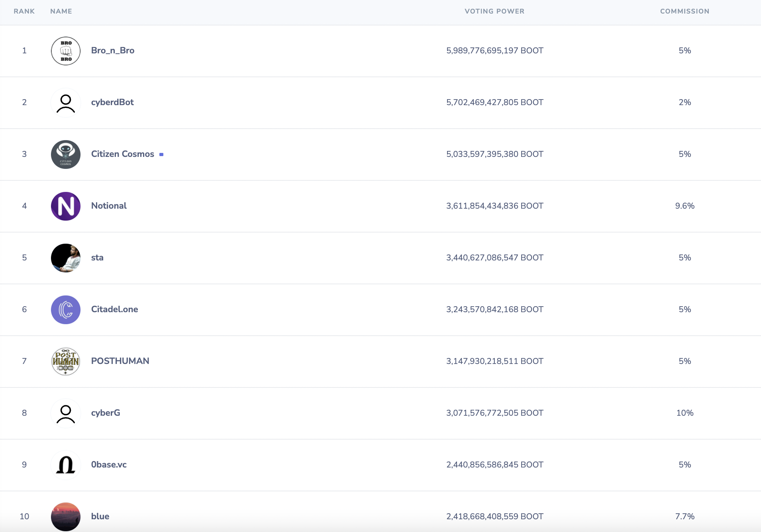
Task: Click voting power 3,243,570,842,168 BOOT
Action: [495, 309]
